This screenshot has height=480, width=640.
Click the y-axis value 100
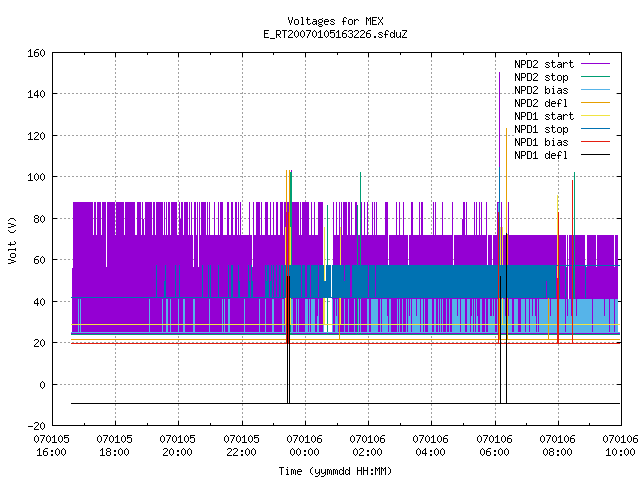36,177
